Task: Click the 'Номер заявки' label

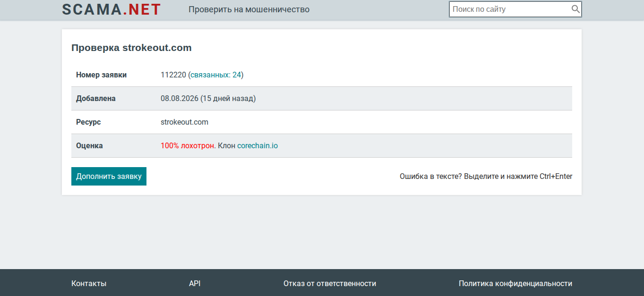Action: tap(101, 75)
